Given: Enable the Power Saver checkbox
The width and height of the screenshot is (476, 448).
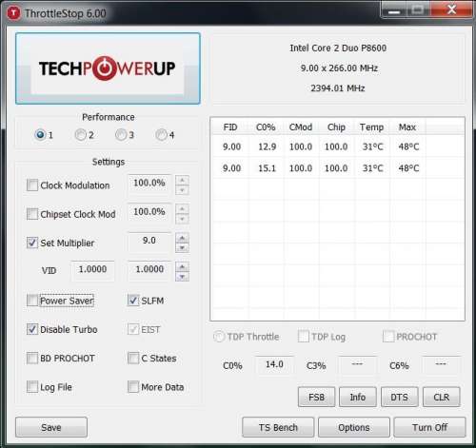Looking at the screenshot, I should click(32, 301).
